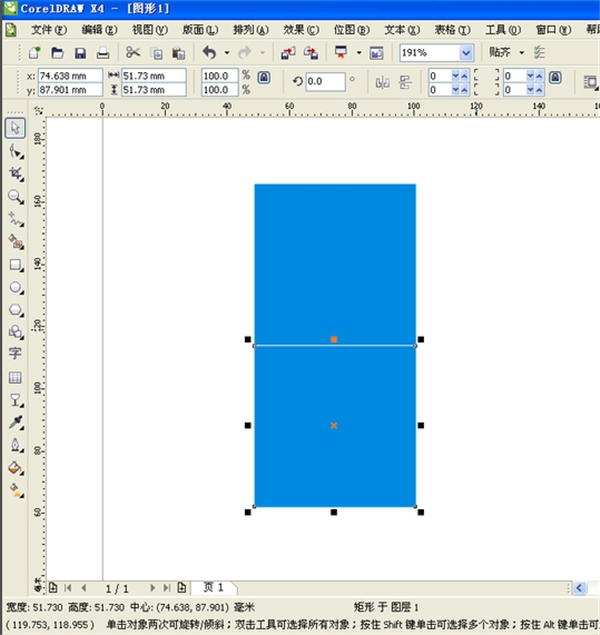This screenshot has width=600, height=635.
Task: Select the Rectangle tool
Action: pos(16,265)
